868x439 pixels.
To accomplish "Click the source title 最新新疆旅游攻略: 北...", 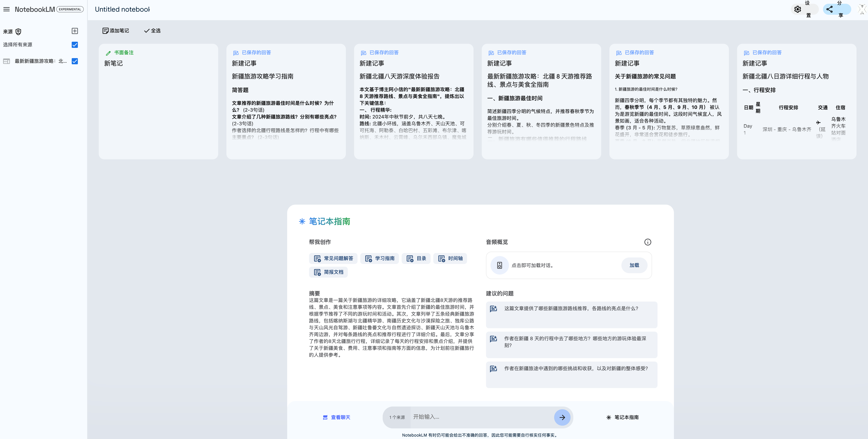I will coord(41,61).
